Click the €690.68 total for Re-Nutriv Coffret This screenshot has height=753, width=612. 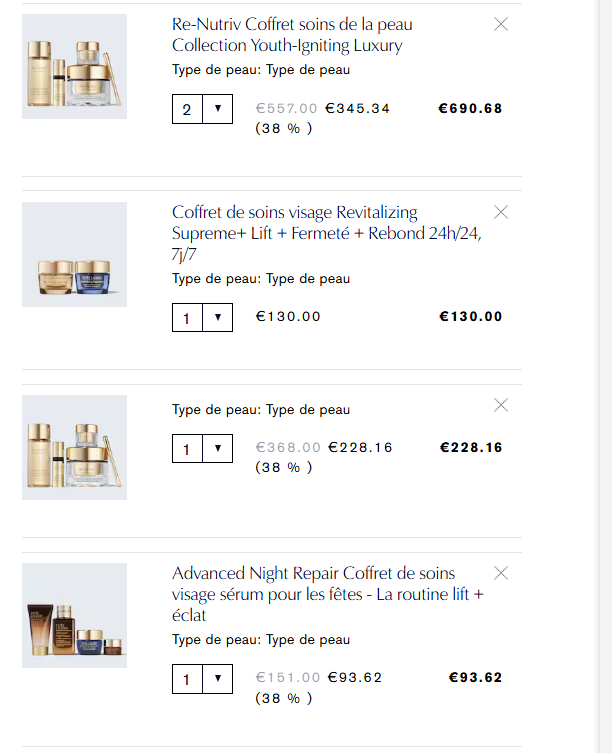470,108
